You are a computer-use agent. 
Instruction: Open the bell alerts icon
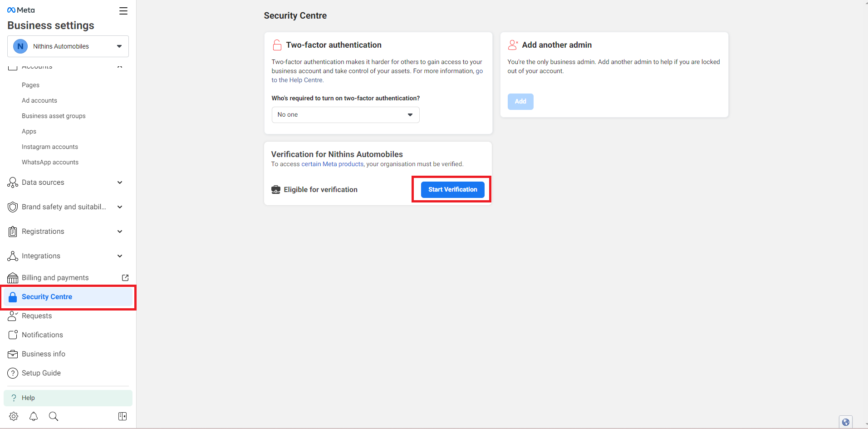[34, 416]
